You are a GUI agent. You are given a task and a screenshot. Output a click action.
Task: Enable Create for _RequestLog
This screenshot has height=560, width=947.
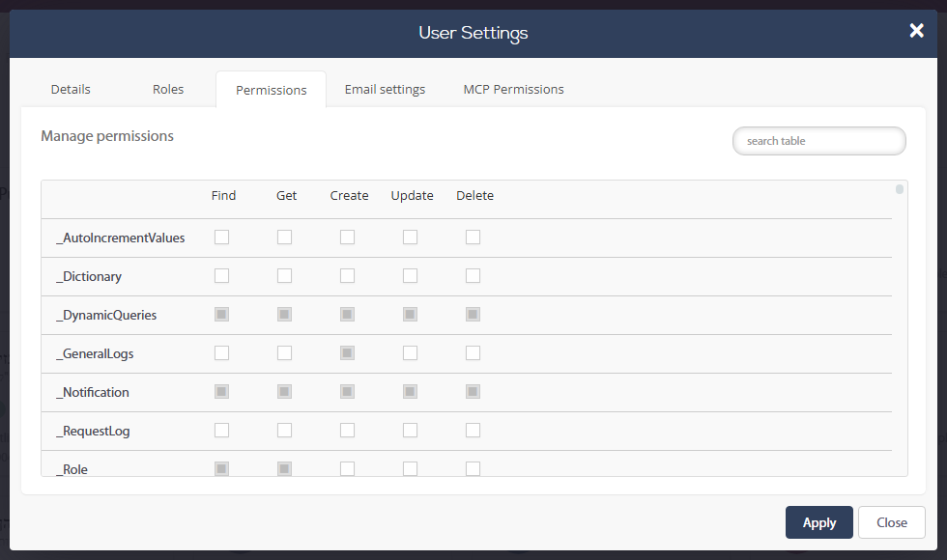(x=347, y=431)
